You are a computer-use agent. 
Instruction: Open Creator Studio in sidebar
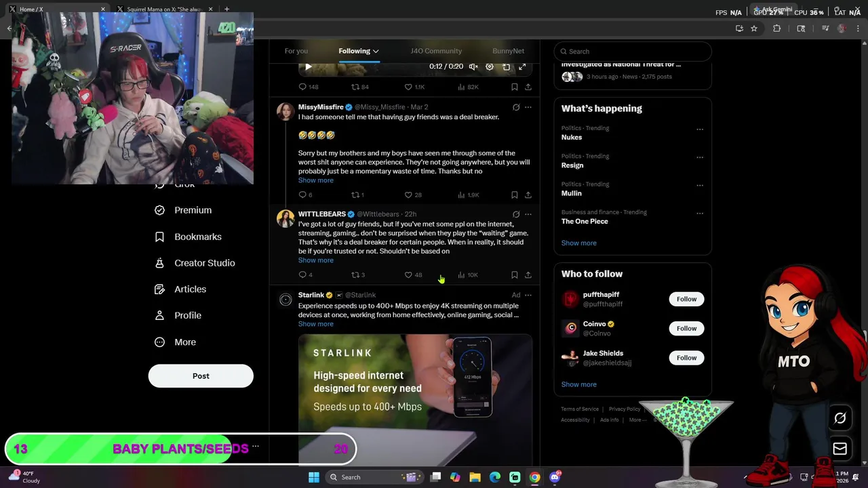[195, 263]
